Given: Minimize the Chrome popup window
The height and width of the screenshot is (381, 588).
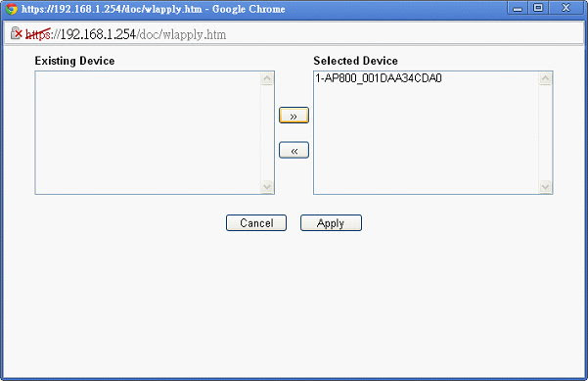Looking at the screenshot, I should click(x=518, y=8).
